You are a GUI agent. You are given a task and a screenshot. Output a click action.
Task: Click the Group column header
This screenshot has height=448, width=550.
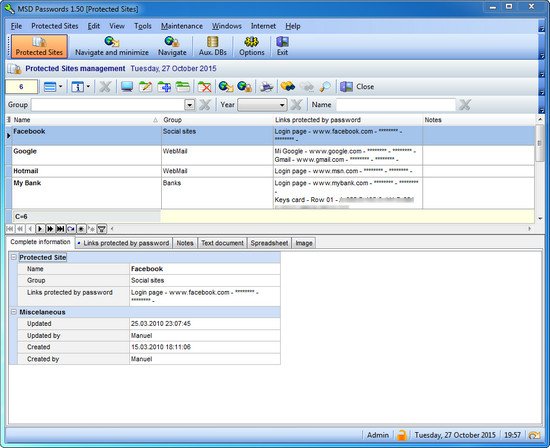[217, 120]
